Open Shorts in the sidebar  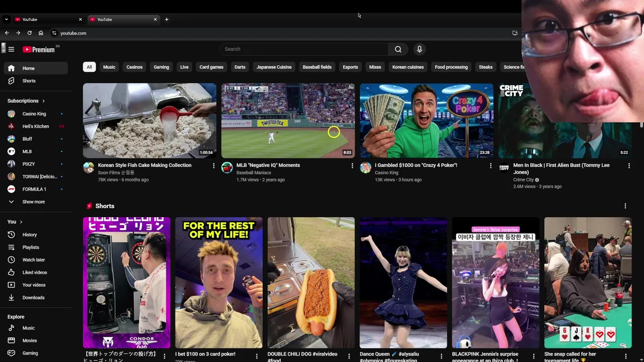click(35, 81)
